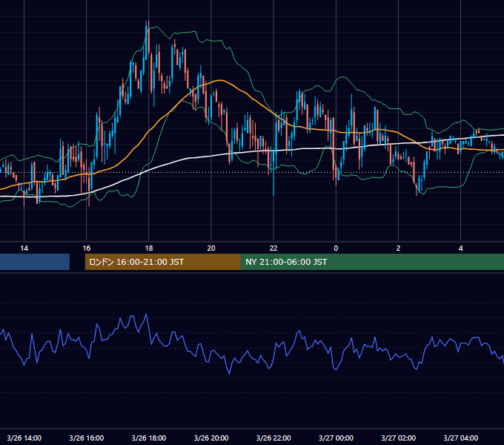The image size is (504, 445).
Task: Click the ロンドン 16:00-21:00 JST session bar
Action: click(163, 262)
